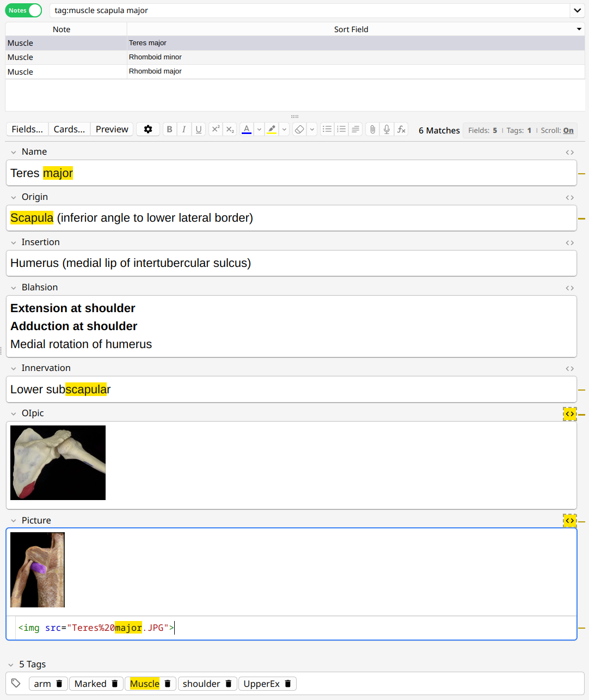This screenshot has height=700, width=589.
Task: Switch the Notes toggle at top left
Action: (x=24, y=10)
